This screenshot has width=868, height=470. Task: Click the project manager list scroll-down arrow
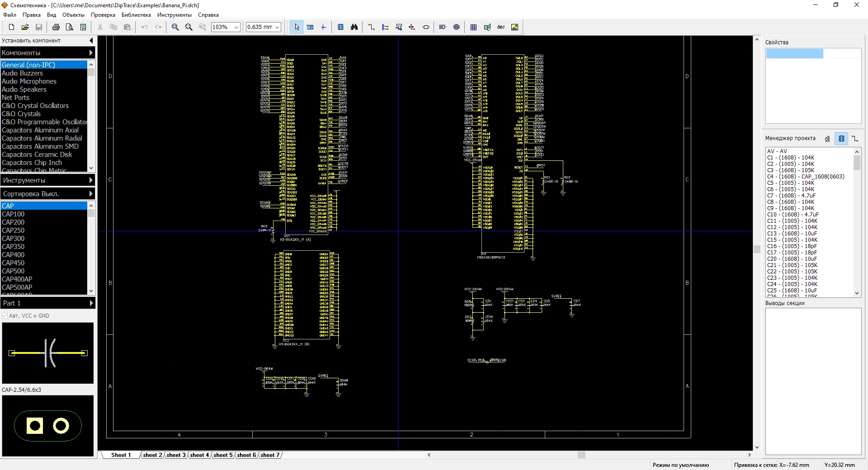(x=857, y=293)
